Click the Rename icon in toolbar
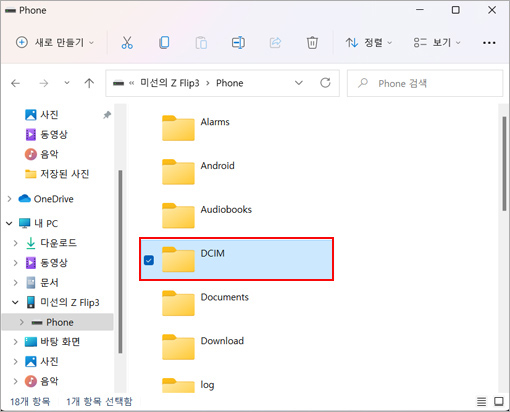Screen dimensions: 510x412 [238, 43]
